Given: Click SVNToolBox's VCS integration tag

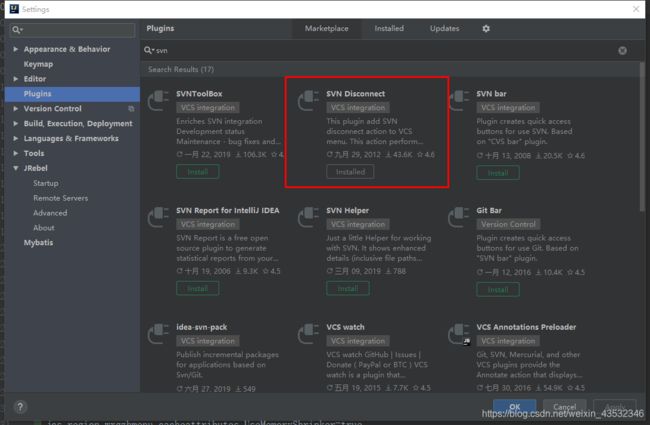Looking at the screenshot, I should pos(208,108).
